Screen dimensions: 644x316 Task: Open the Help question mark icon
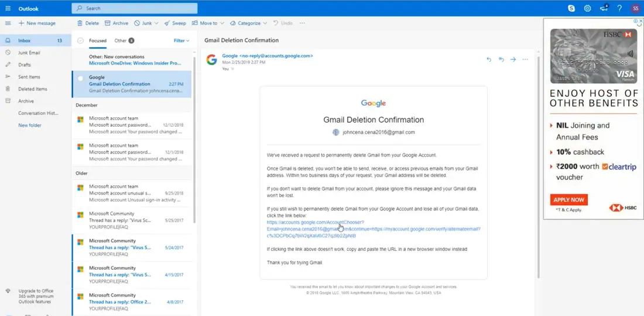(x=619, y=8)
